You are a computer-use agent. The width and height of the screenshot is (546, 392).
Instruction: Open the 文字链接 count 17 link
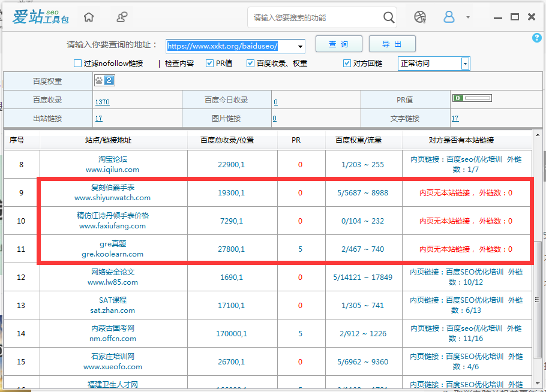click(x=455, y=118)
